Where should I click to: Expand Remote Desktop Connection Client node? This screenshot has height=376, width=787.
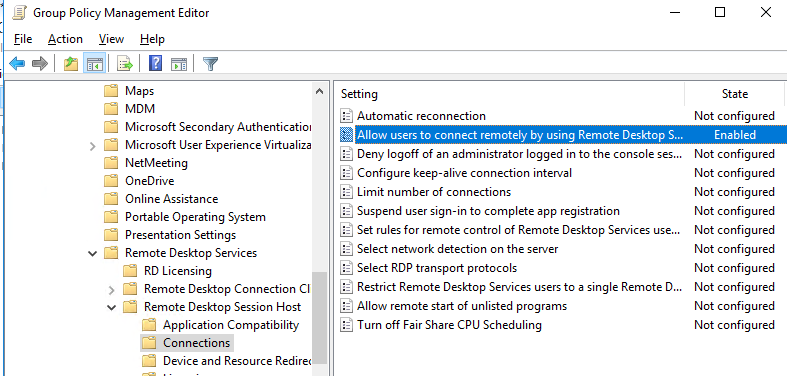pyautogui.click(x=111, y=290)
